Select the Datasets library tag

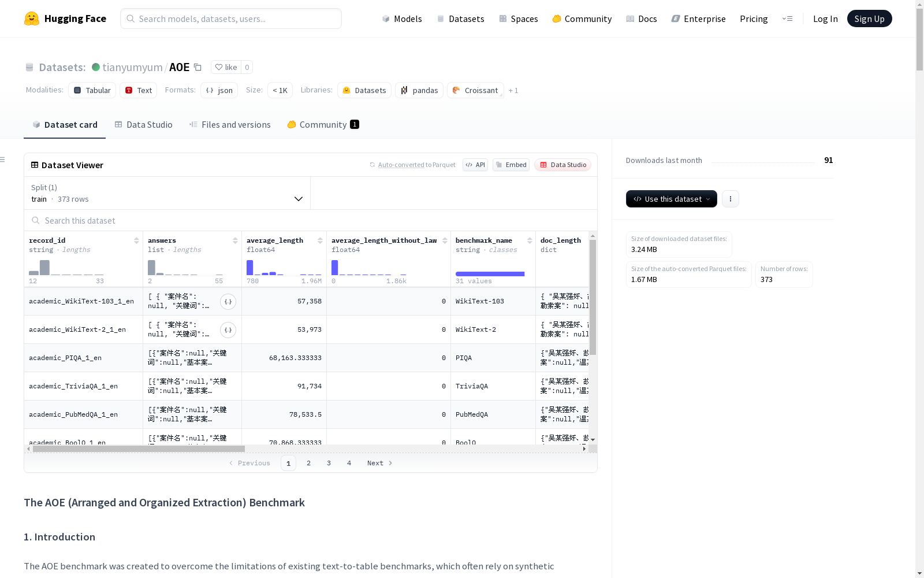point(364,90)
